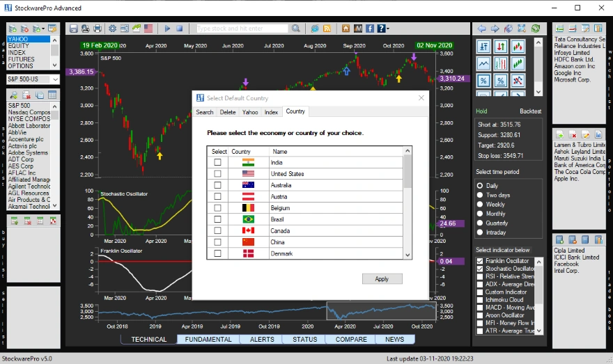This screenshot has height=364, width=613.
Task: Click the US flag country icon
Action: click(x=148, y=29)
